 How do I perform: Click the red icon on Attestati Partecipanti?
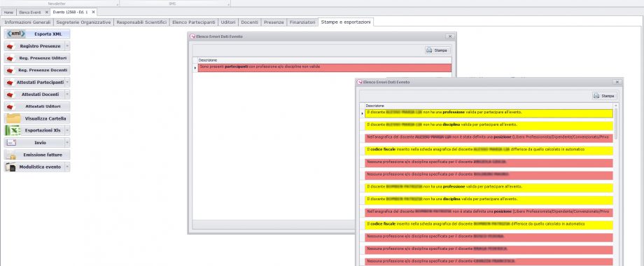pos(10,83)
